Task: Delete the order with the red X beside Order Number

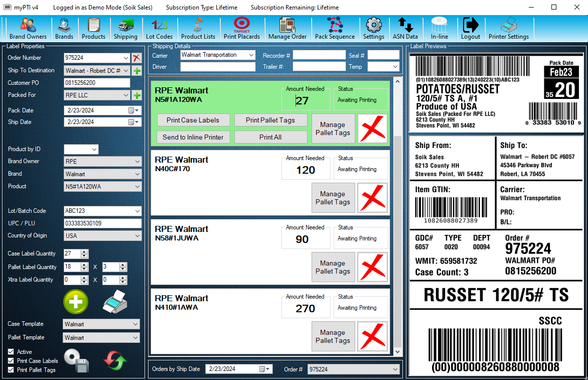Action: (136, 58)
